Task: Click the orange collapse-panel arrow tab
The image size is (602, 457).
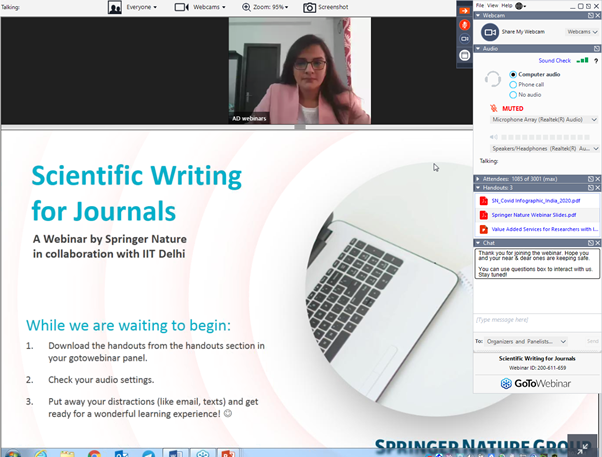Action: coord(465,11)
